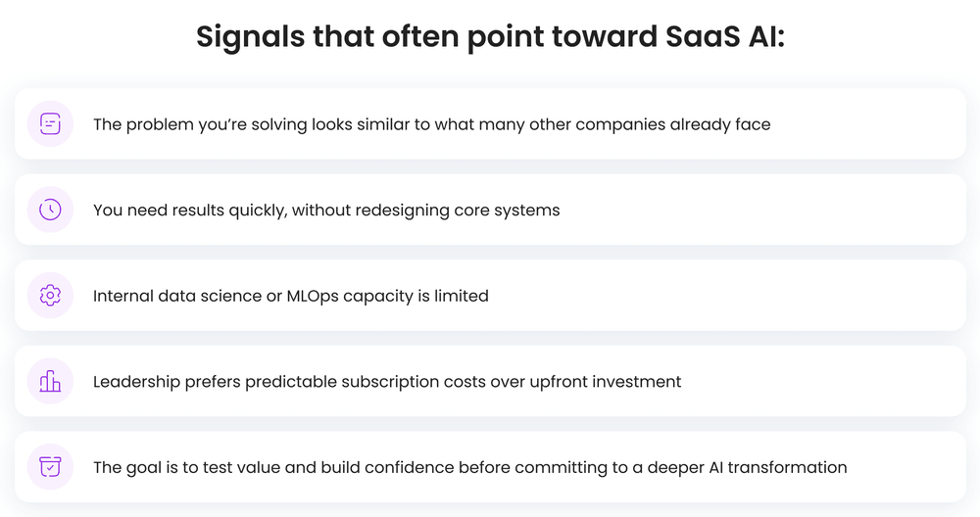Viewport: 980px width, 517px height.
Task: Click the checkmark box icon in last card
Action: 50,467
